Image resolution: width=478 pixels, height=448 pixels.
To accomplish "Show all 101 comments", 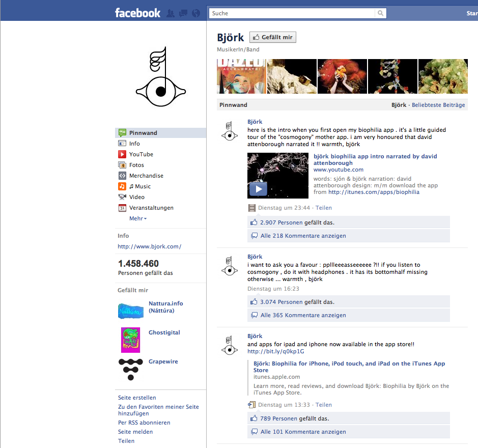I will (303, 432).
